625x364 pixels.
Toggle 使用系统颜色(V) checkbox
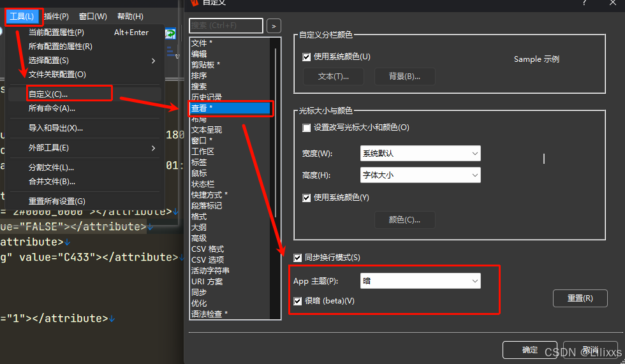(306, 198)
